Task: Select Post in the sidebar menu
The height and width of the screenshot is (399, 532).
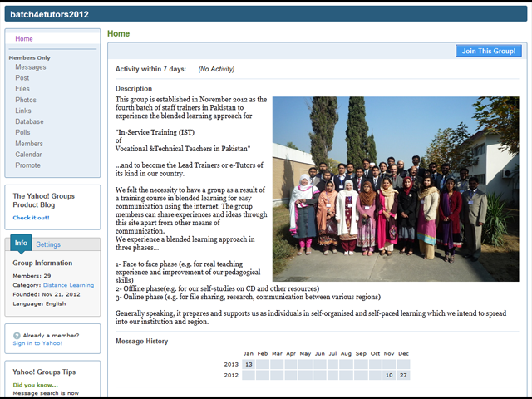Action: [x=22, y=77]
